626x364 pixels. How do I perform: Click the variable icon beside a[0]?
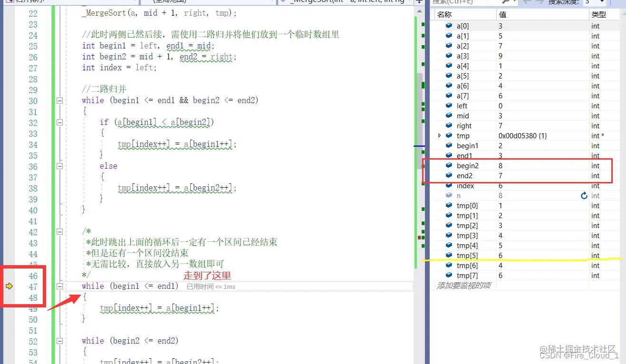(449, 26)
